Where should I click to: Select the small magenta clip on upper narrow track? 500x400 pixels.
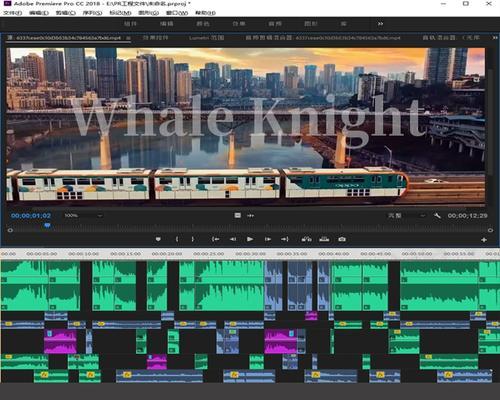[x=311, y=315]
